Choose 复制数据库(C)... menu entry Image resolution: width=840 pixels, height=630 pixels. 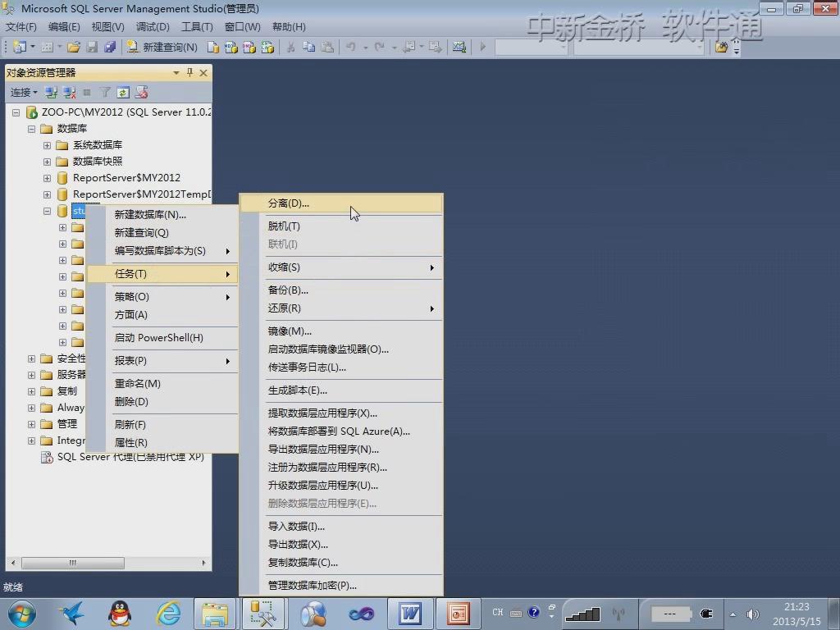tap(341, 563)
